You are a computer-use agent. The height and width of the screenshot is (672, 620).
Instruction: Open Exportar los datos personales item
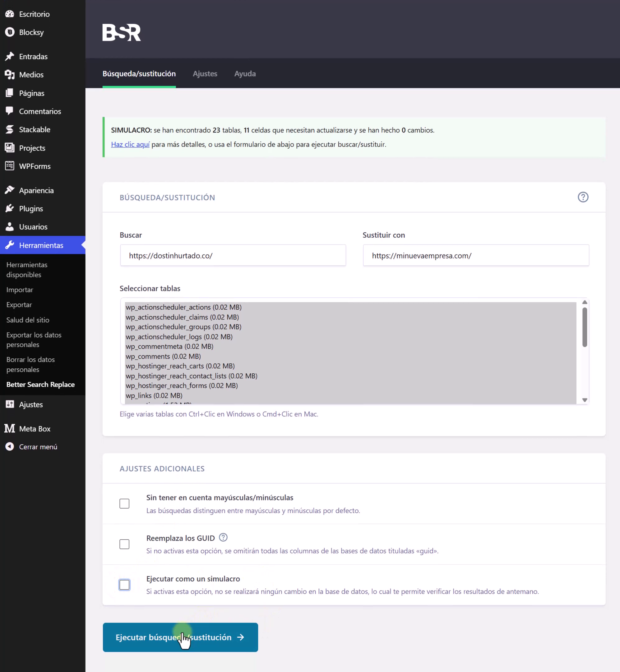pyautogui.click(x=34, y=340)
